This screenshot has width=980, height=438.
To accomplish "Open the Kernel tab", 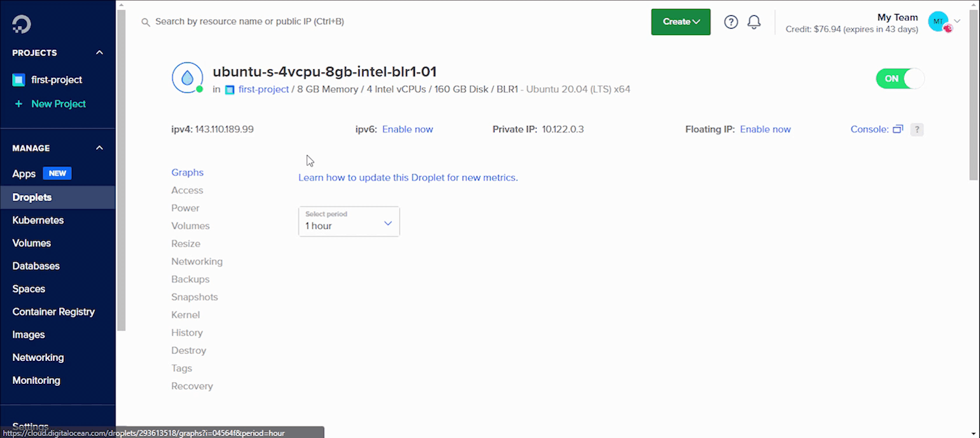I will (x=185, y=315).
